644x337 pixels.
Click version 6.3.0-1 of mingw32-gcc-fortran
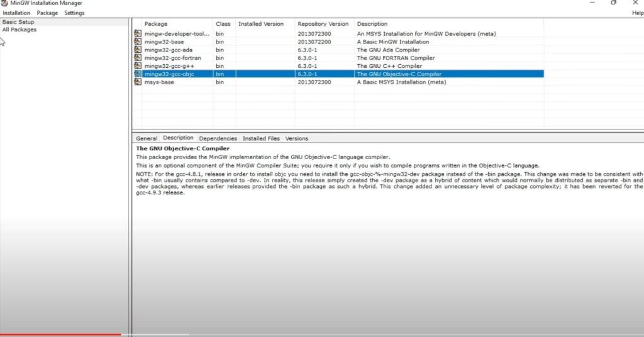[x=307, y=58]
